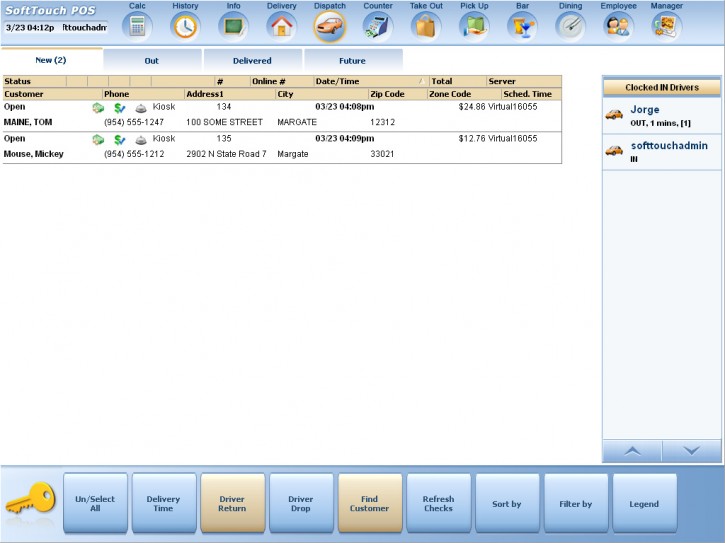Image resolution: width=725 pixels, height=543 pixels.
Task: Open the Counter cash register icon
Action: (x=378, y=26)
